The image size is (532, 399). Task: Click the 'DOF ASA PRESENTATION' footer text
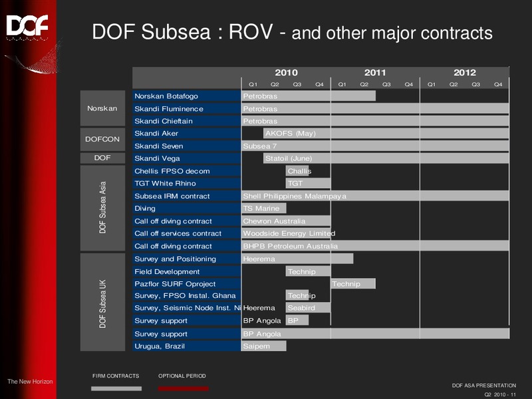click(484, 386)
